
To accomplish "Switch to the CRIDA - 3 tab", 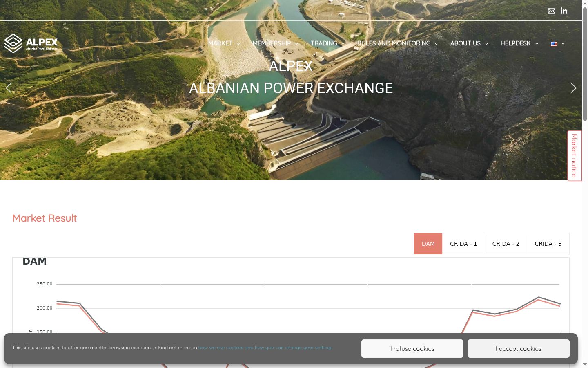I will [x=548, y=244].
